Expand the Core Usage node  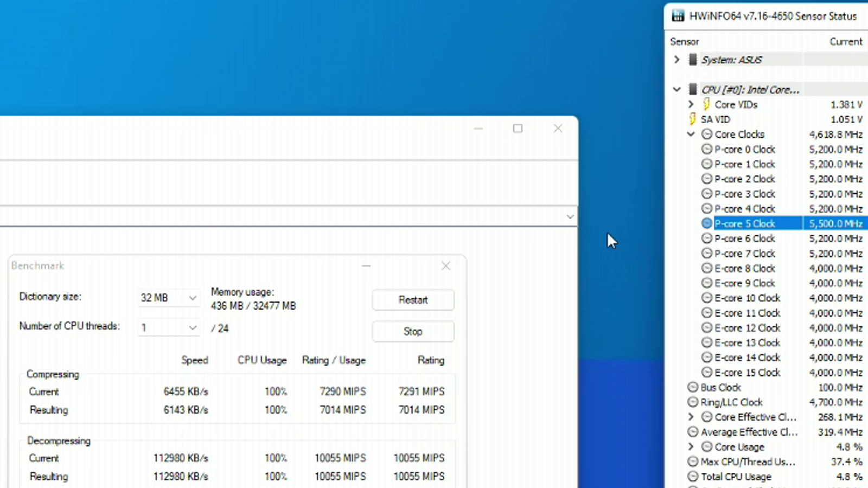point(691,447)
